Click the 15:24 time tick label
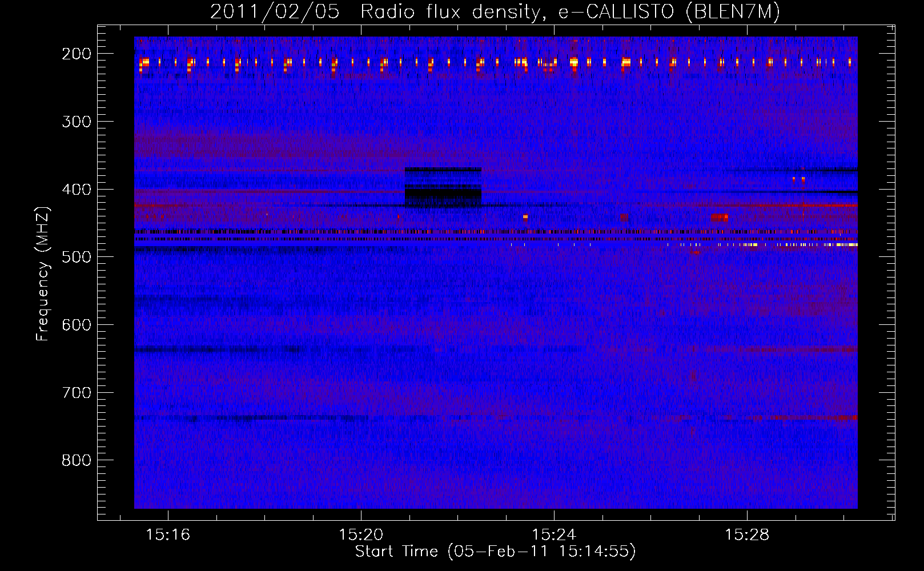 [x=554, y=535]
